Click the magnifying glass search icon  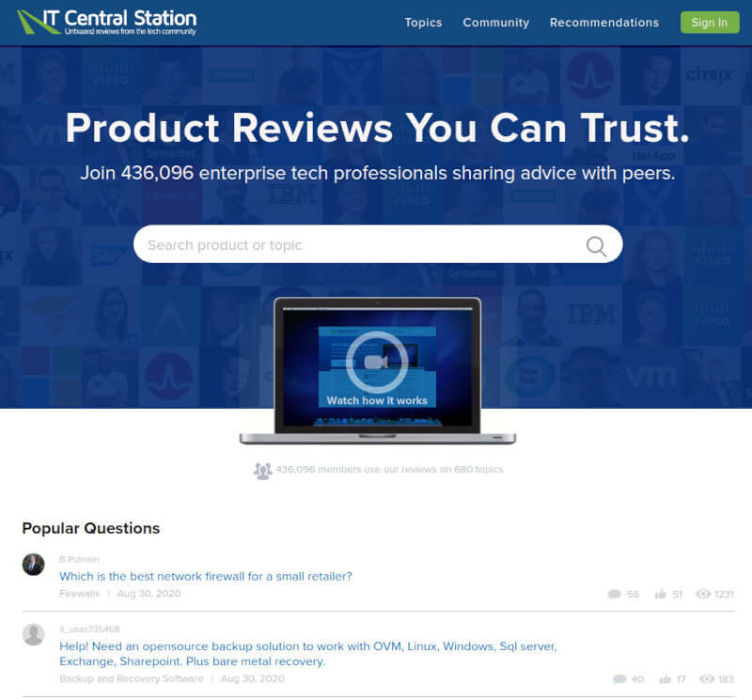596,246
